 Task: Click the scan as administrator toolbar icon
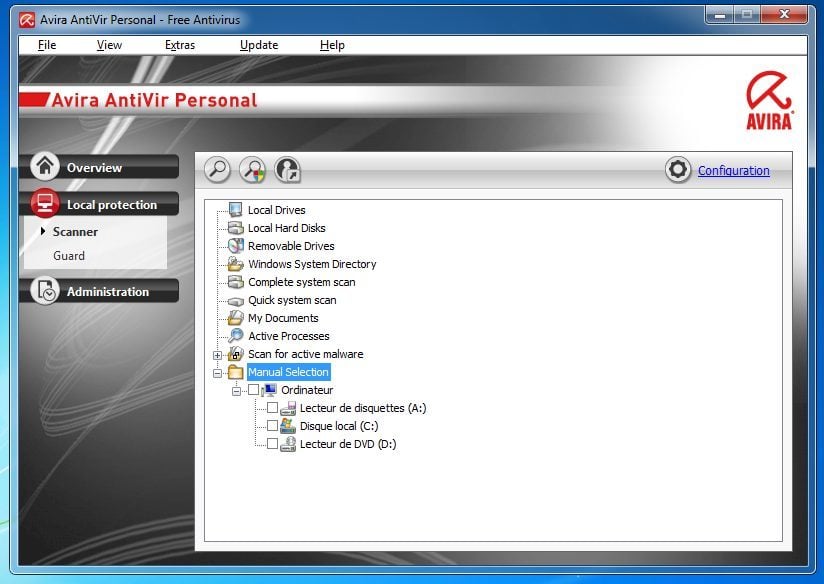(252, 170)
